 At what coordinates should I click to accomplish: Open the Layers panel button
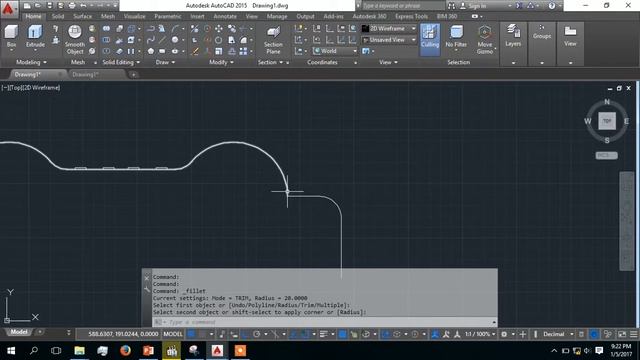pos(513,36)
